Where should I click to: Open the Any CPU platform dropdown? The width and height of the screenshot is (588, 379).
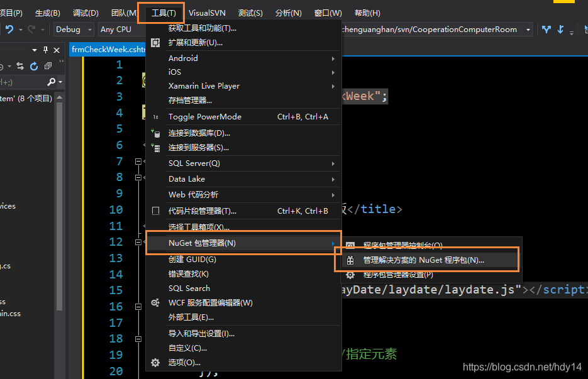[x=121, y=30]
